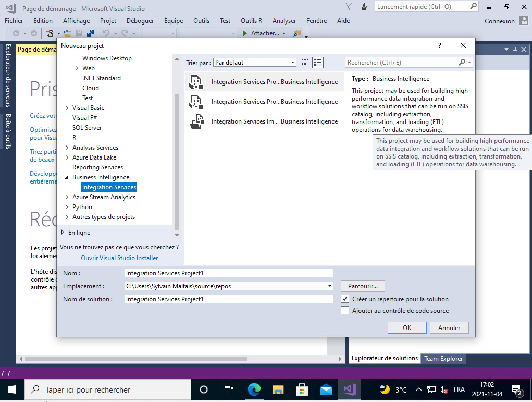Switch to medium icons list view

pyautogui.click(x=318, y=63)
